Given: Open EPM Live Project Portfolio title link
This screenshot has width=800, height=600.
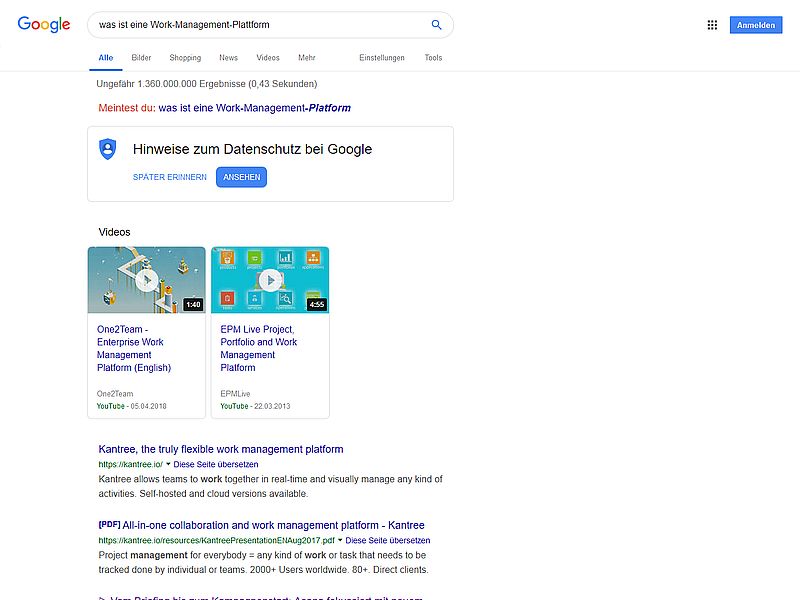Looking at the screenshot, I should click(x=259, y=348).
